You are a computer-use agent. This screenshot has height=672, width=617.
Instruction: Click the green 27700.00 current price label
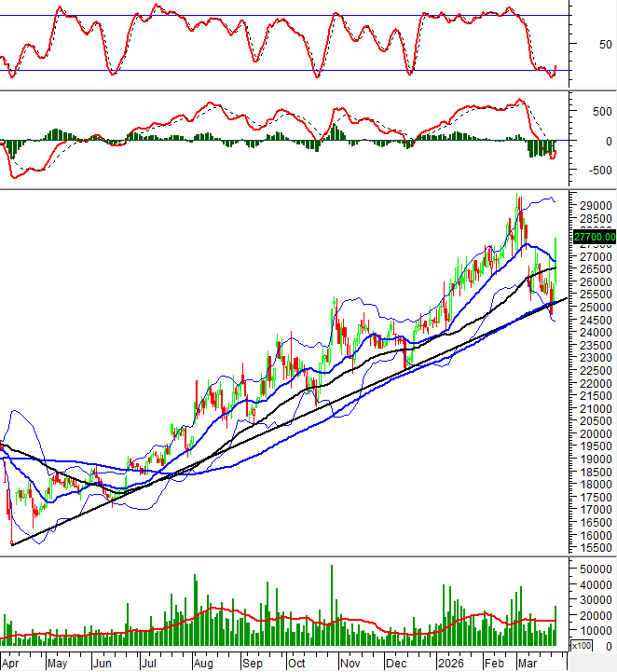[591, 238]
